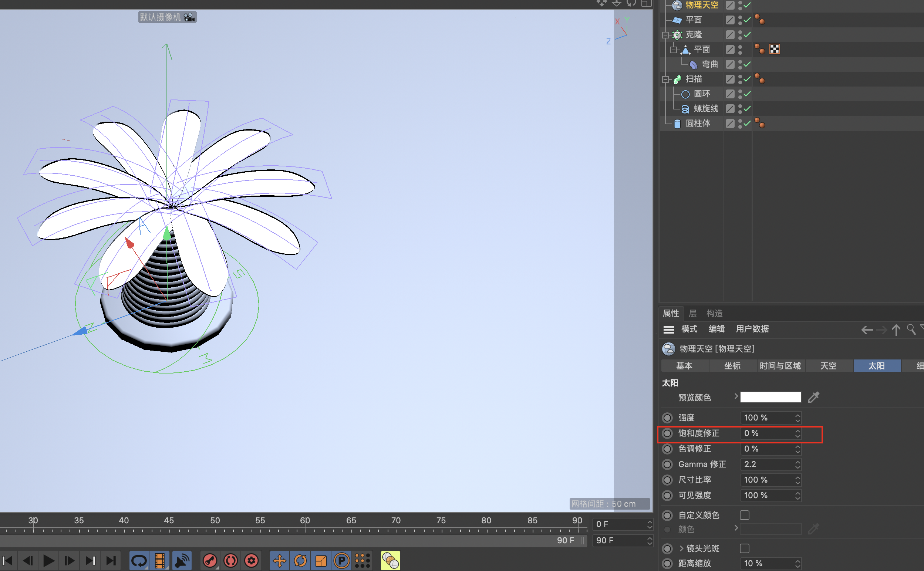Click the 预览颜色 white color swatch

770,397
